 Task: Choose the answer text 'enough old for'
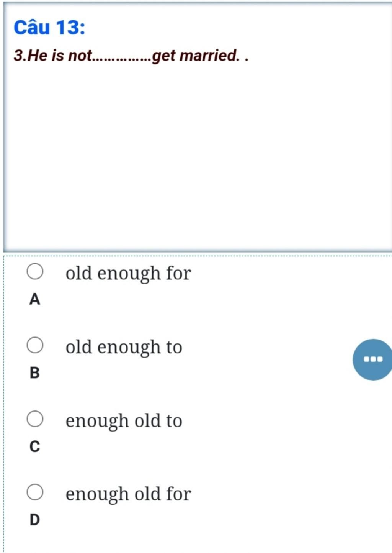pyautogui.click(x=128, y=494)
